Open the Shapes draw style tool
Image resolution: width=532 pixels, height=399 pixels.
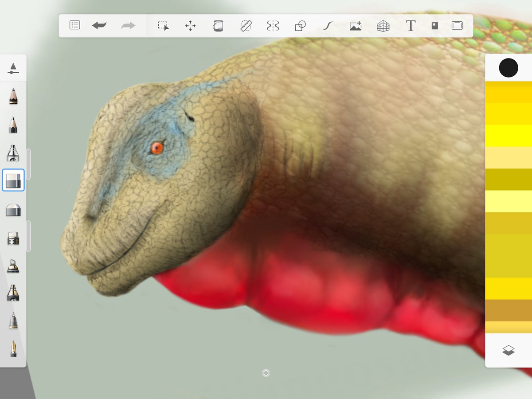[x=301, y=26]
